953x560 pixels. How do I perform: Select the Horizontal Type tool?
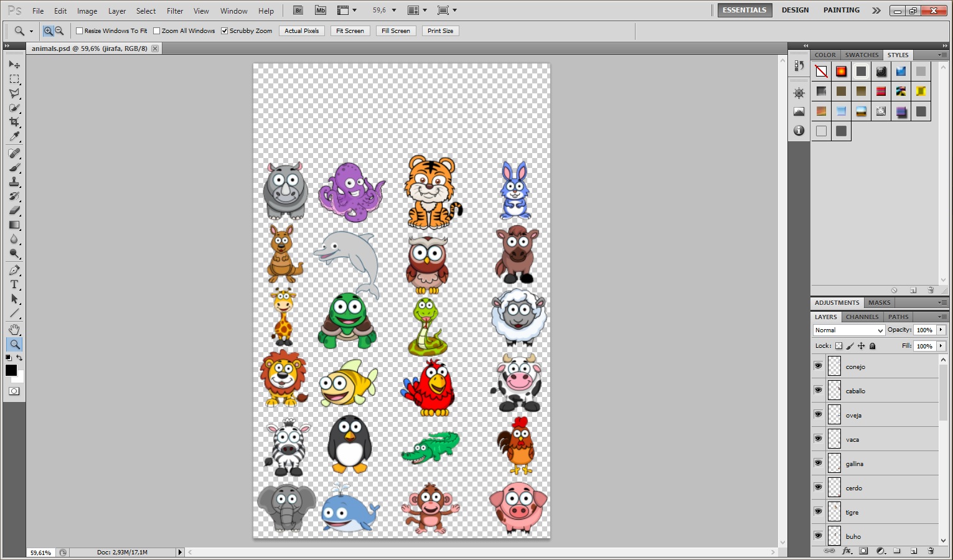tap(14, 285)
